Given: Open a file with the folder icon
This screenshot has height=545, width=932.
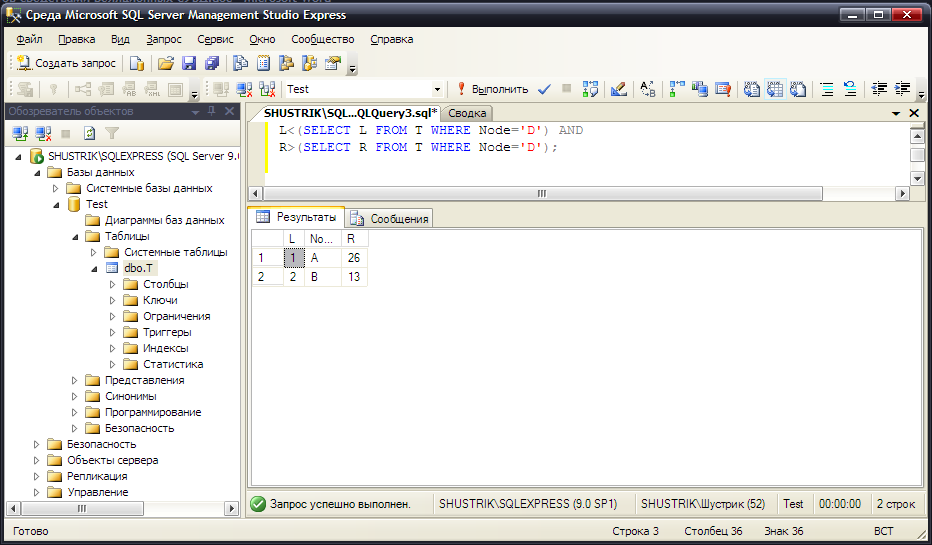Looking at the screenshot, I should tap(166, 63).
